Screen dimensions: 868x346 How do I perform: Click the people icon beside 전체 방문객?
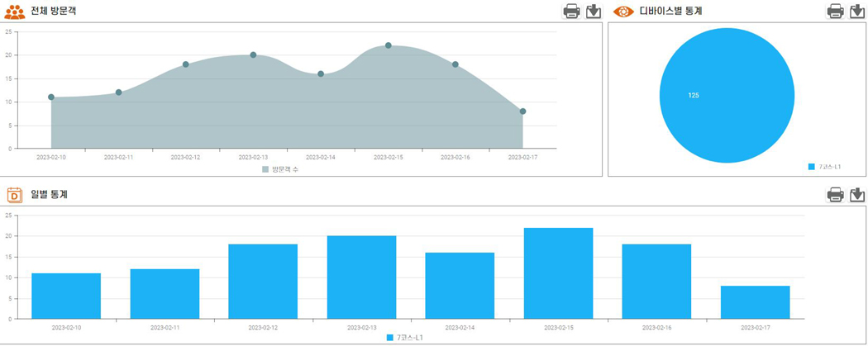(x=15, y=12)
